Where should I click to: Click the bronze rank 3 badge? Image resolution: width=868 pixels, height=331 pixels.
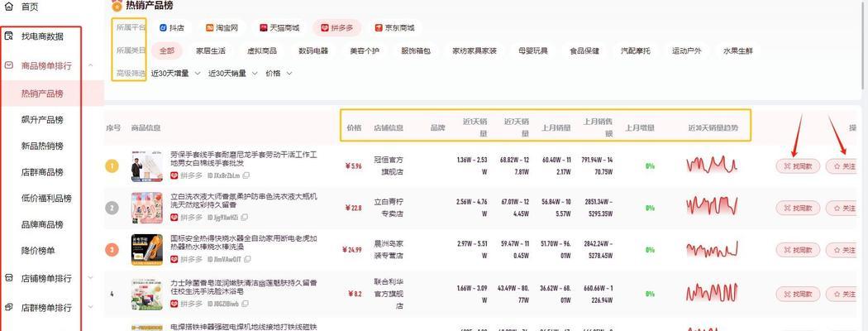click(x=112, y=250)
